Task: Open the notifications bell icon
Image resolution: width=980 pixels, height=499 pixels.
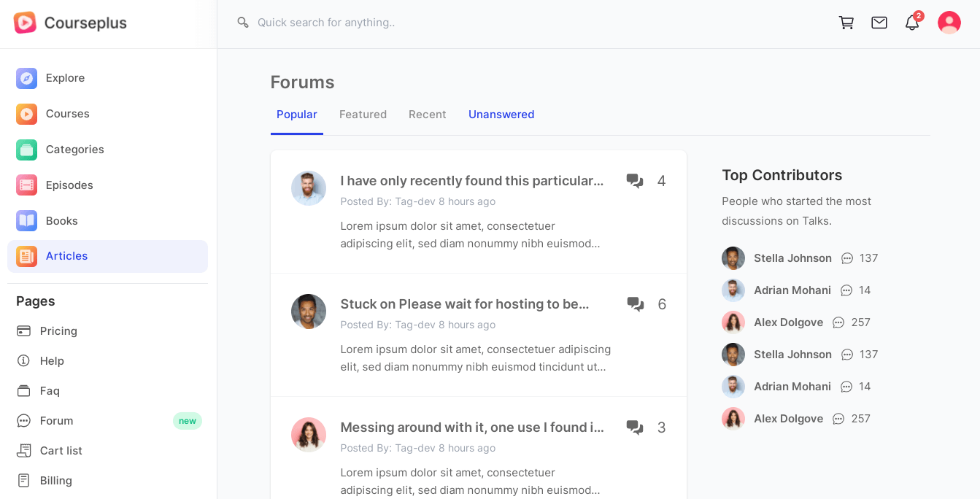Action: coord(912,23)
